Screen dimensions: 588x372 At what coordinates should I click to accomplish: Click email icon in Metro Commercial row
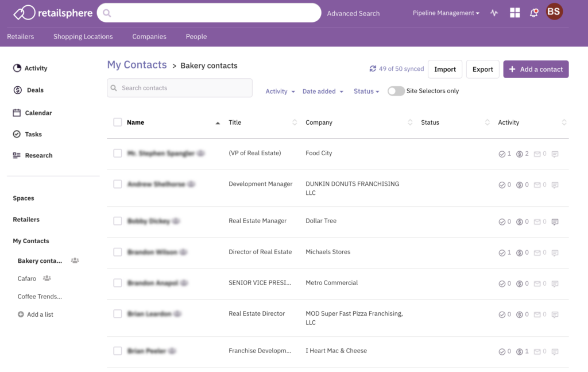click(x=537, y=284)
